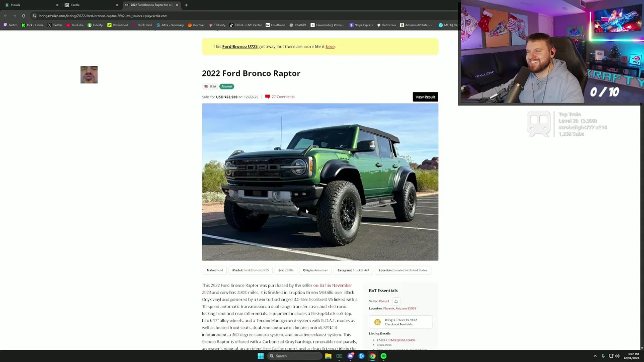Click the volume icon in system tray
This screenshot has height=362, width=644.
[x=617, y=356]
